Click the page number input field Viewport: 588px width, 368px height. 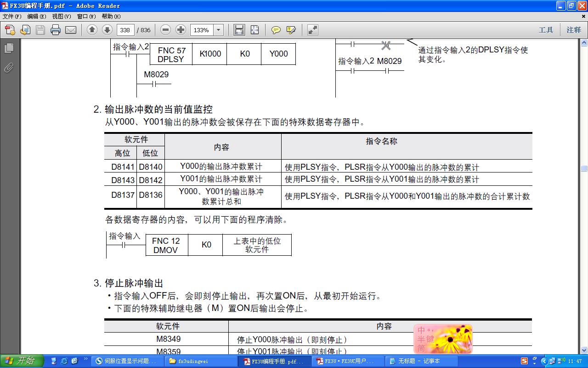[x=125, y=30]
